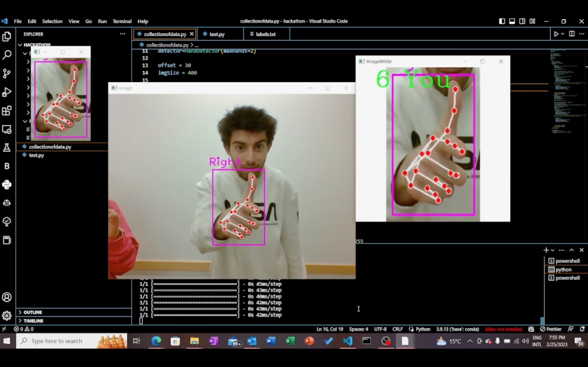This screenshot has height=367, width=588.
Task: Open Manage gear settings icon
Action: (x=7, y=316)
